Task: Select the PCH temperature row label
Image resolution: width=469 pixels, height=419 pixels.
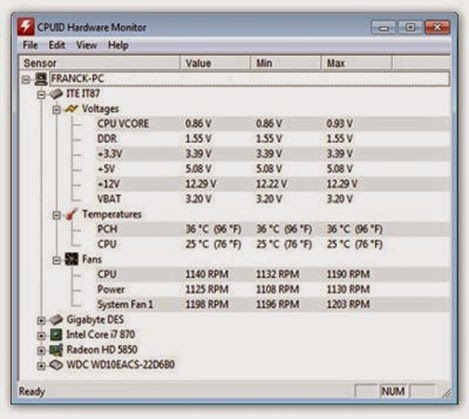Action: [x=107, y=229]
